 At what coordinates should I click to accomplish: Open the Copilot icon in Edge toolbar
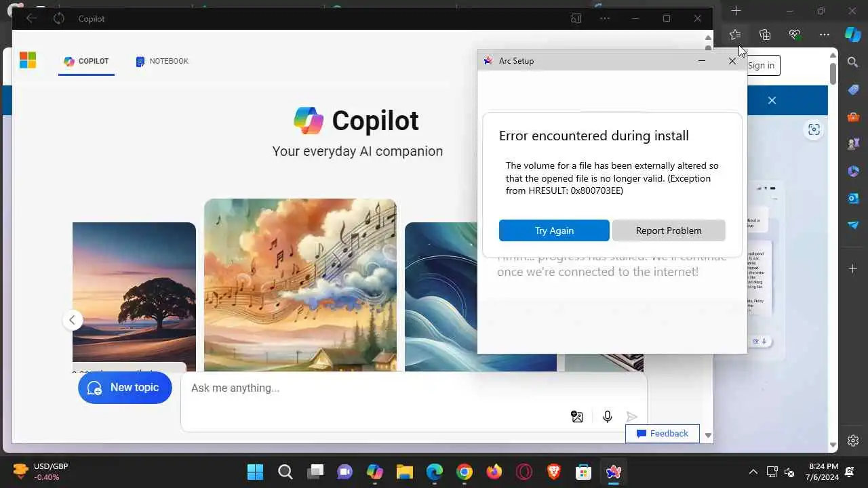point(852,35)
